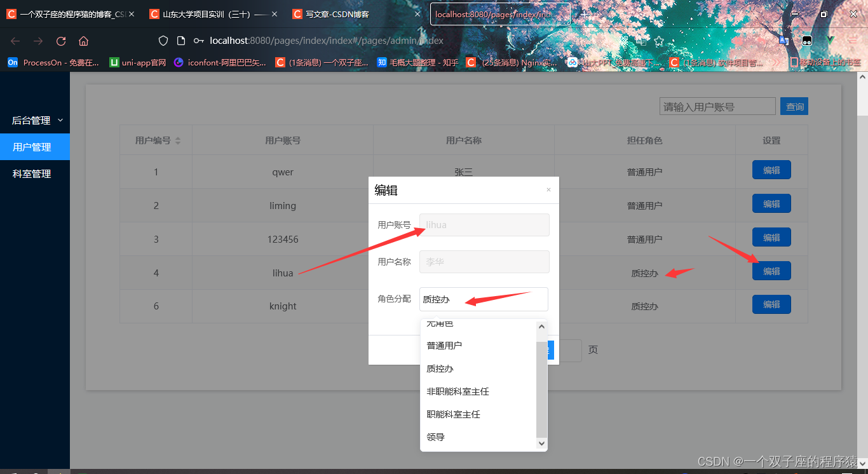This screenshot has width=868, height=474.
Task: Click the dropdown list scroll down arrow
Action: (x=541, y=443)
